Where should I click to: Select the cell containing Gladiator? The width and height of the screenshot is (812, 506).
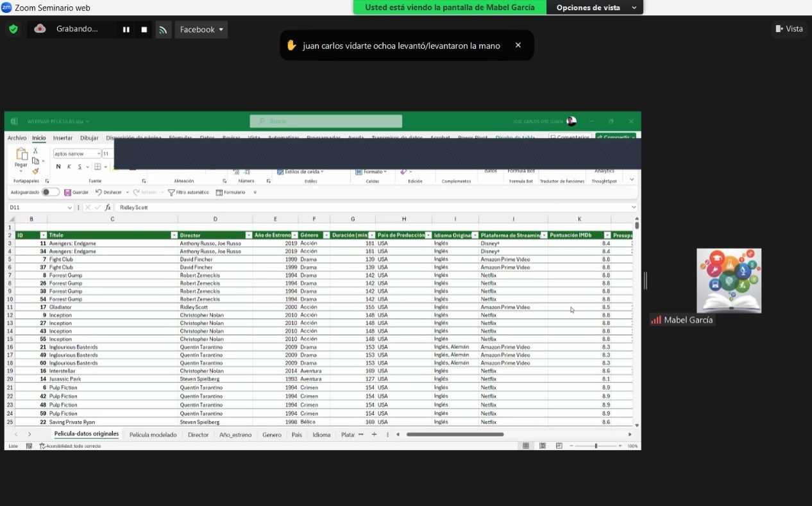[x=112, y=307]
